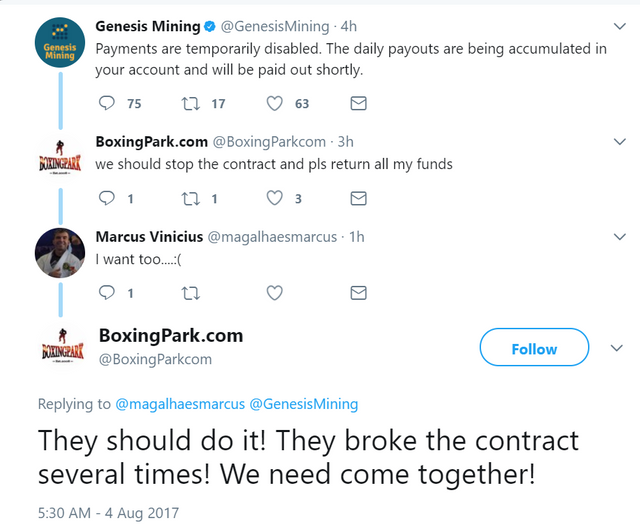Image resolution: width=640 pixels, height=527 pixels.
Task: Like BoxingPark.com's return funds tweet
Action: [x=275, y=198]
